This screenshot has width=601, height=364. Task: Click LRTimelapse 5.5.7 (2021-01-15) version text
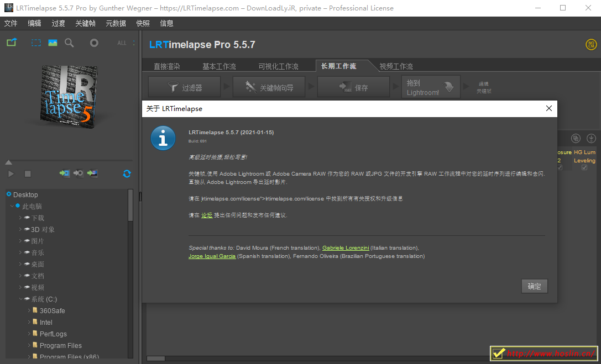tap(231, 133)
